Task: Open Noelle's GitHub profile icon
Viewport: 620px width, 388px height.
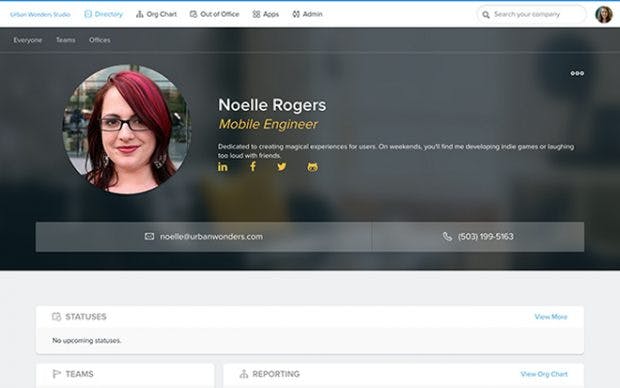Action: [x=312, y=167]
